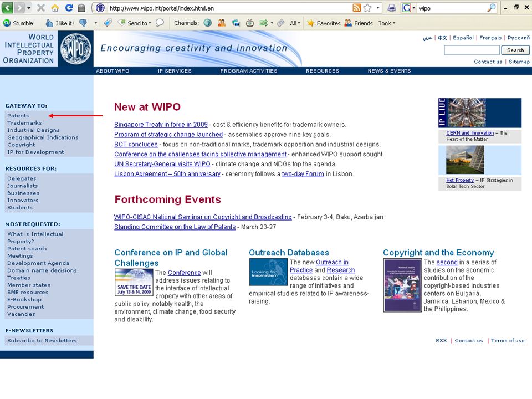Click the Stumble! button
This screenshot has width=532, height=399.
coord(19,23)
